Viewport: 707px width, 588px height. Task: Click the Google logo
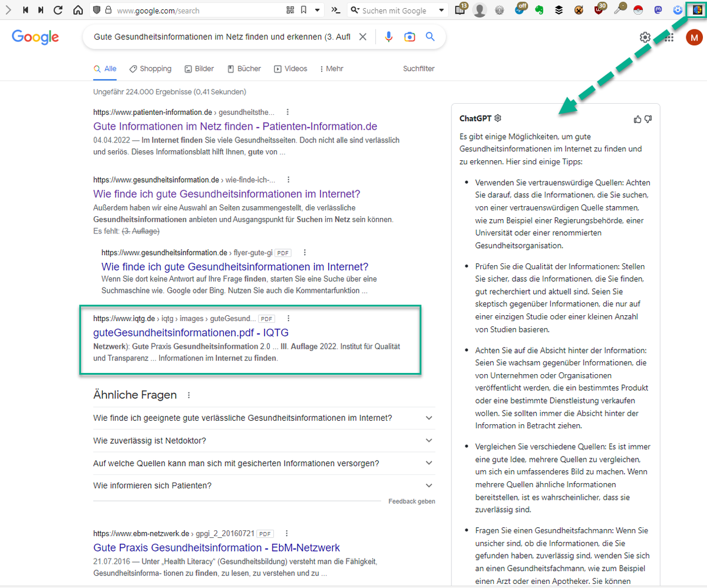[x=35, y=37]
